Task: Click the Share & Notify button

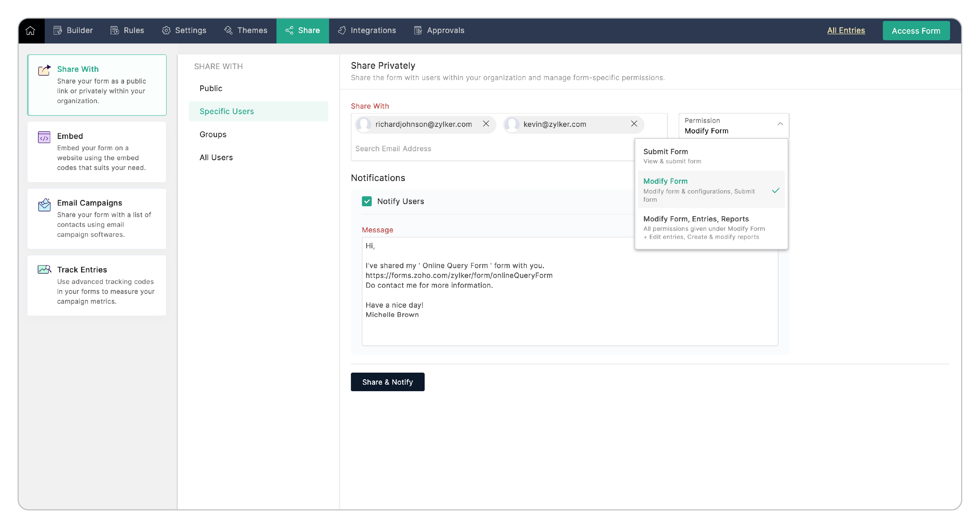Action: coord(387,382)
